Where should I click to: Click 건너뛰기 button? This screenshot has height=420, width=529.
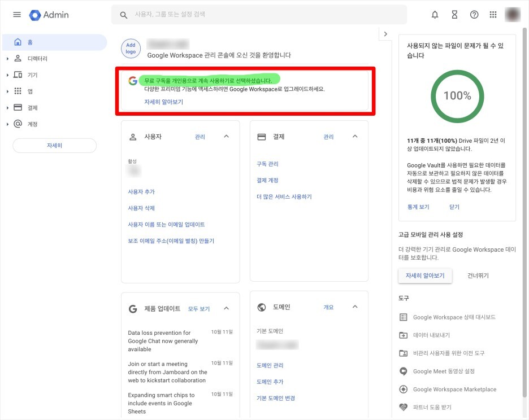click(x=478, y=275)
